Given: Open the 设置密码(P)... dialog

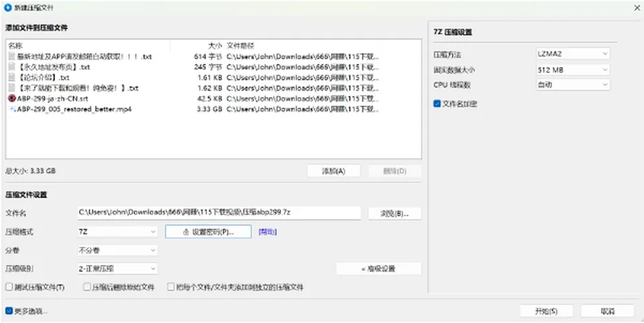Looking at the screenshot, I should coord(208,232).
